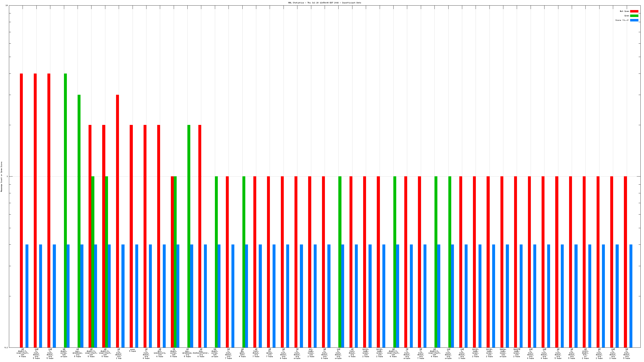Click the 3640a.iadb.isipp.com origin label
This screenshot has height=362, width=644.
(x=503, y=354)
